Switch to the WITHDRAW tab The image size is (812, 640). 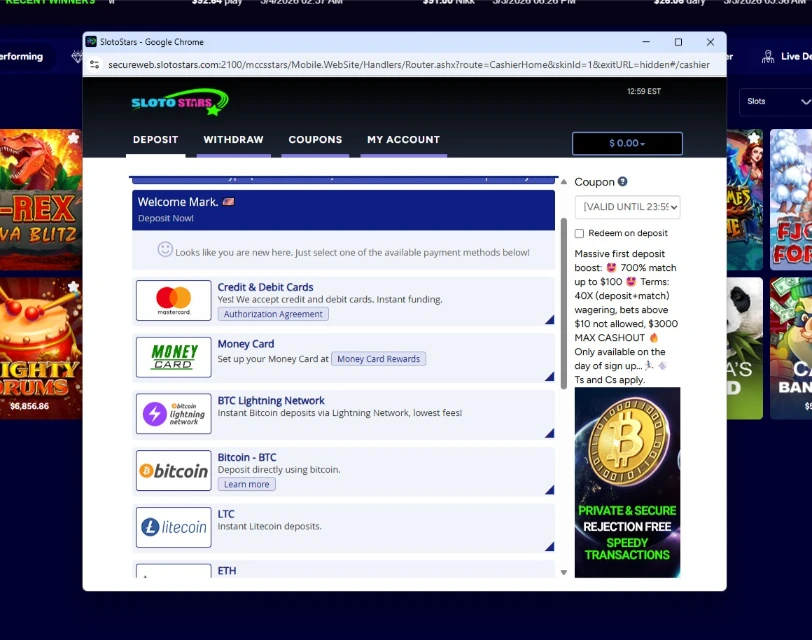232,140
